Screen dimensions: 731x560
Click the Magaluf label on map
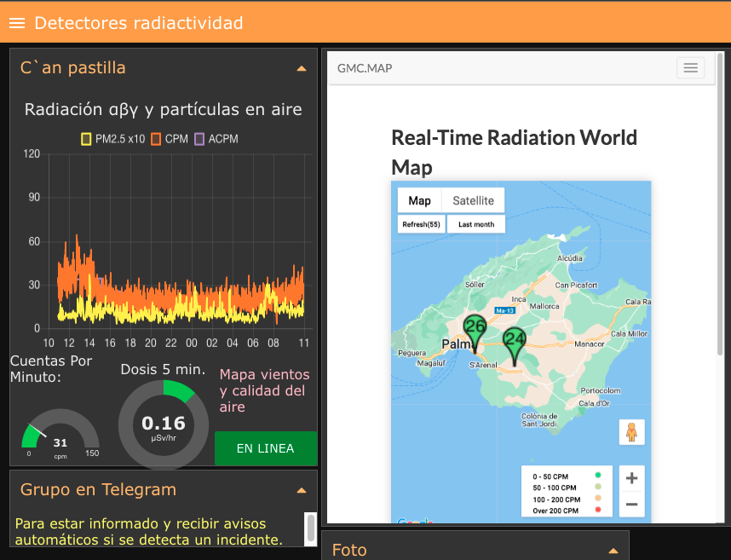pyautogui.click(x=431, y=363)
